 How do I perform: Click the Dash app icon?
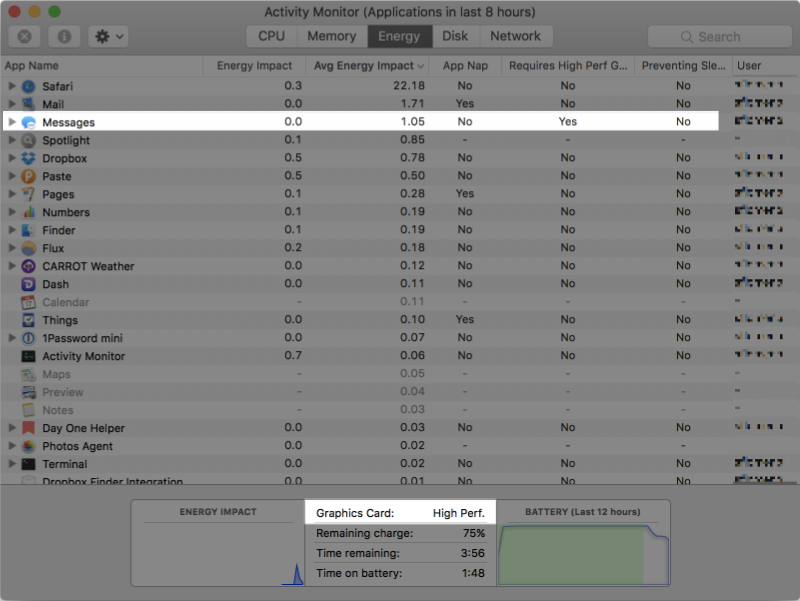pos(29,284)
